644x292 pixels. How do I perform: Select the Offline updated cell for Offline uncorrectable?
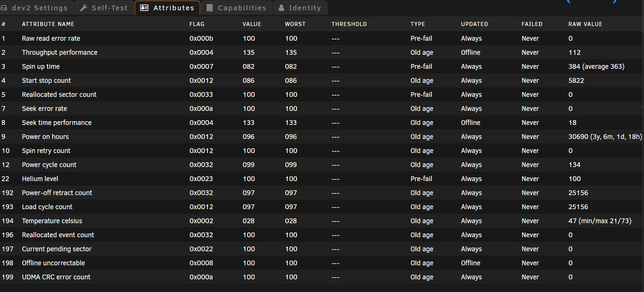click(x=470, y=263)
